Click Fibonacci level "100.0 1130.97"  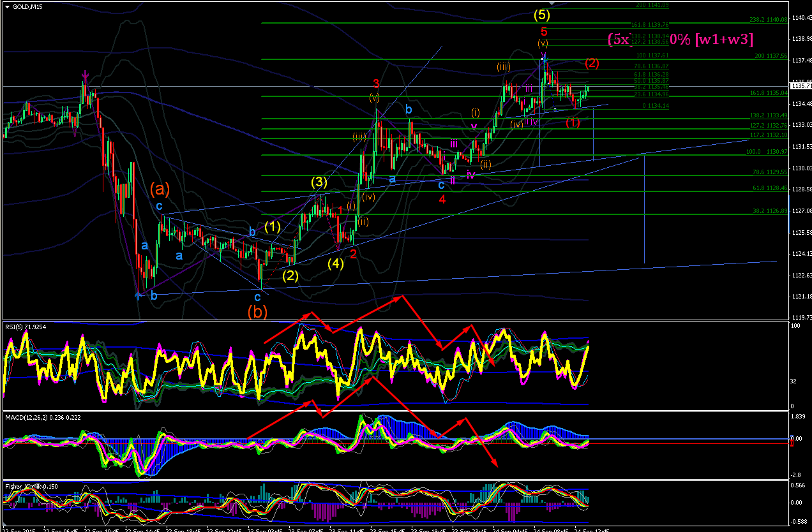(x=768, y=152)
